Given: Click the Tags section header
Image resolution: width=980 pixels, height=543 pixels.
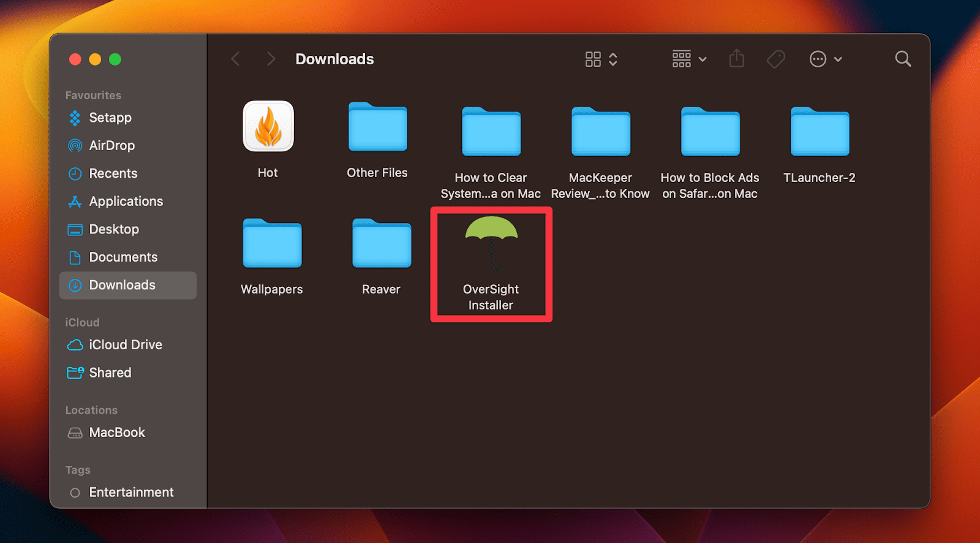Looking at the screenshot, I should click(78, 470).
